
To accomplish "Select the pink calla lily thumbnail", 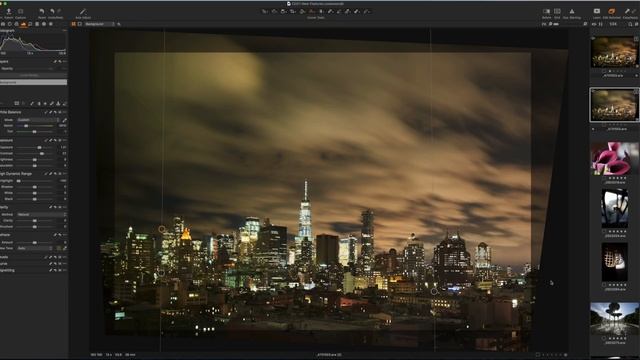I will (615, 158).
